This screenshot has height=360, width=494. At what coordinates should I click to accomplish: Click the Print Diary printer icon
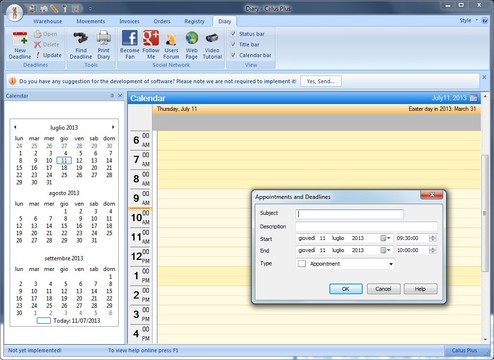coord(104,38)
